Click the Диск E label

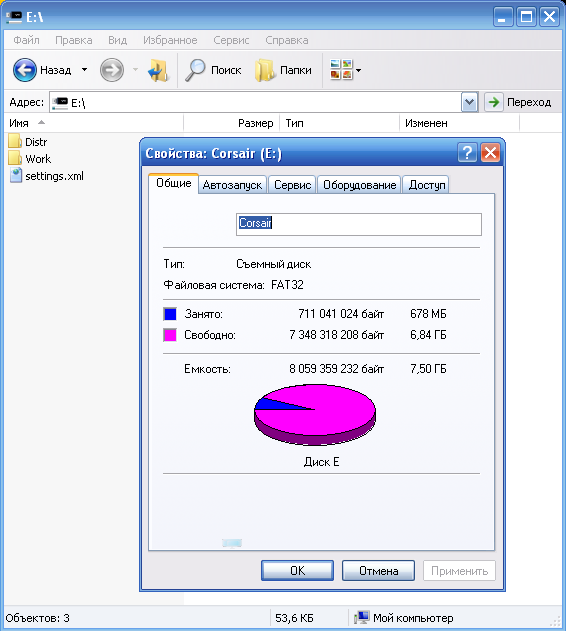point(321,462)
